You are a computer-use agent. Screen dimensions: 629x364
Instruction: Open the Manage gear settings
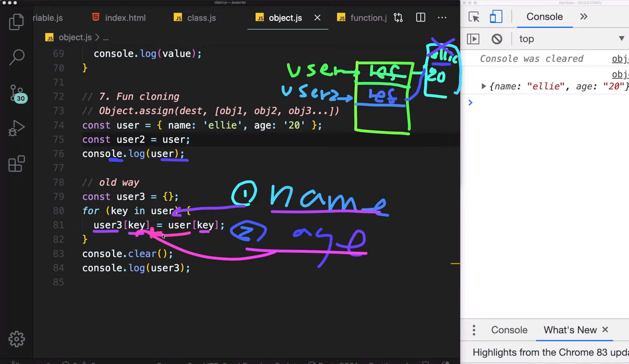[x=16, y=339]
